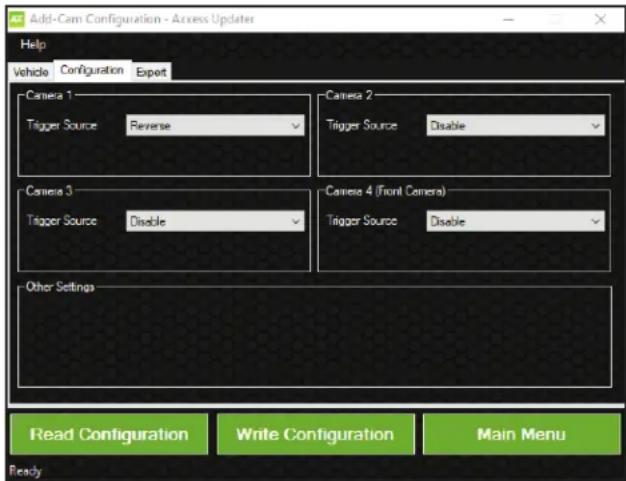This screenshot has height=481, width=626.
Task: Click the Axxess Updater app icon in title bar
Action: pyautogui.click(x=17, y=19)
